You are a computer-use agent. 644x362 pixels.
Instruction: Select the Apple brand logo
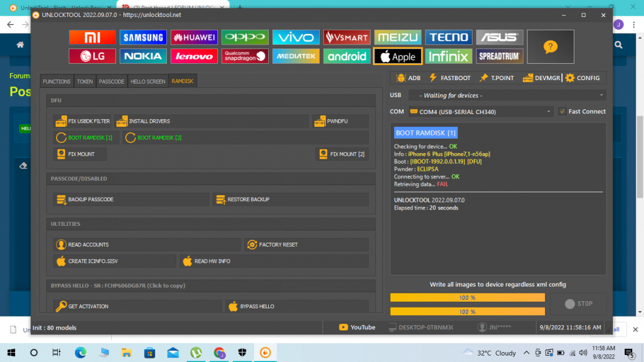[x=398, y=56]
